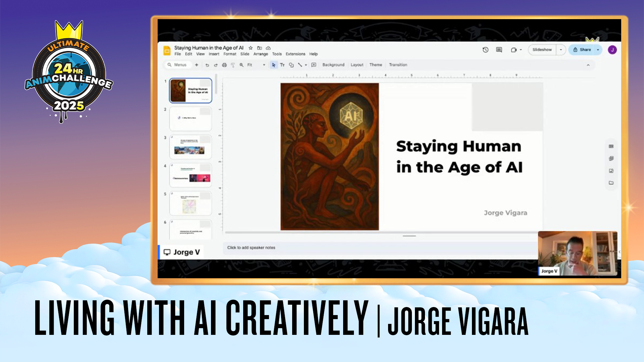644x362 pixels.
Task: Activate the select cursor tool
Action: [x=274, y=65]
